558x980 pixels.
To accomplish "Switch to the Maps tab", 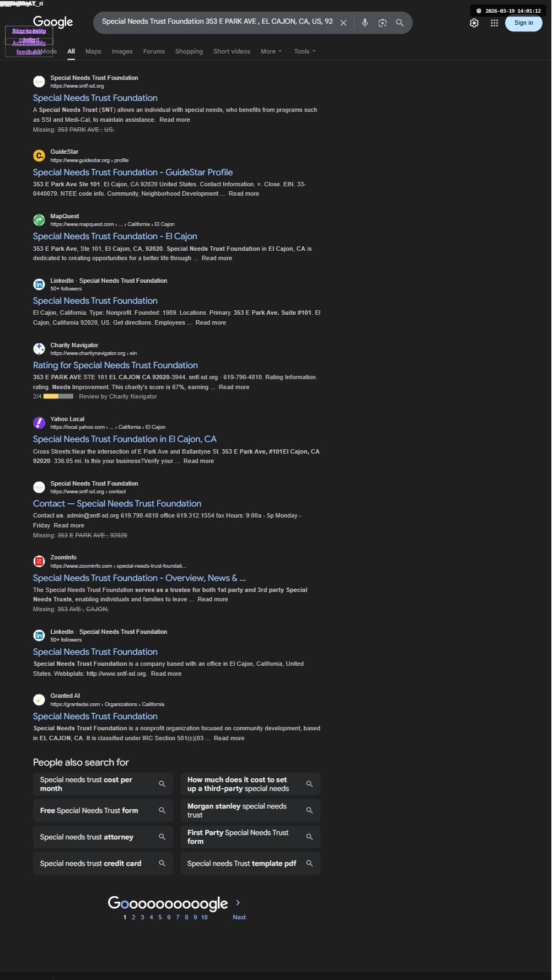I will 93,51.
